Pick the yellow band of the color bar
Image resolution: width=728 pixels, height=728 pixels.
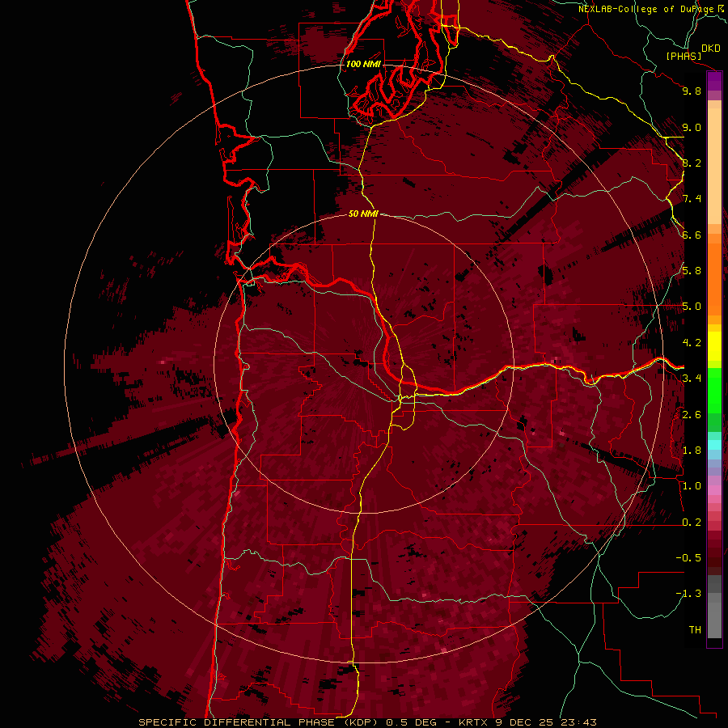[714, 346]
